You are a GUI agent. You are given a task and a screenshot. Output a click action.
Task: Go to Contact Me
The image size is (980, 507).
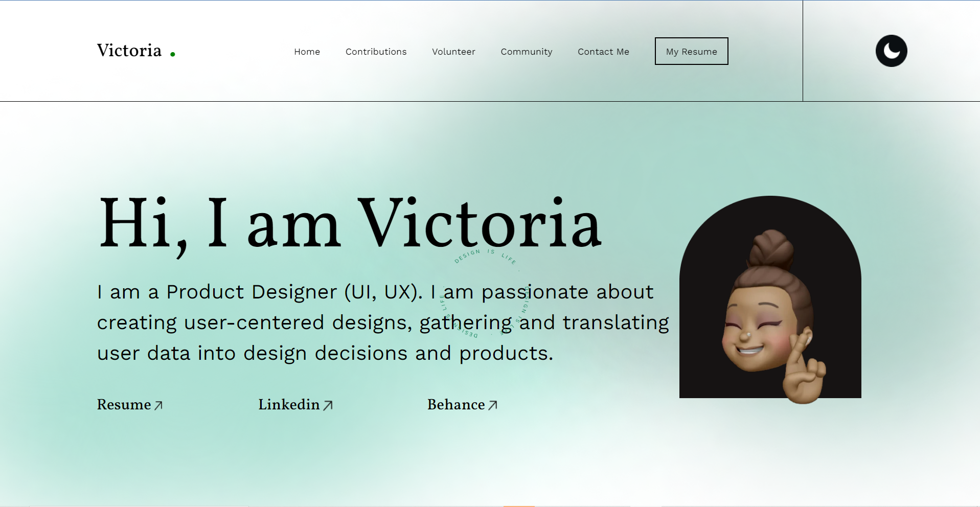tap(603, 51)
